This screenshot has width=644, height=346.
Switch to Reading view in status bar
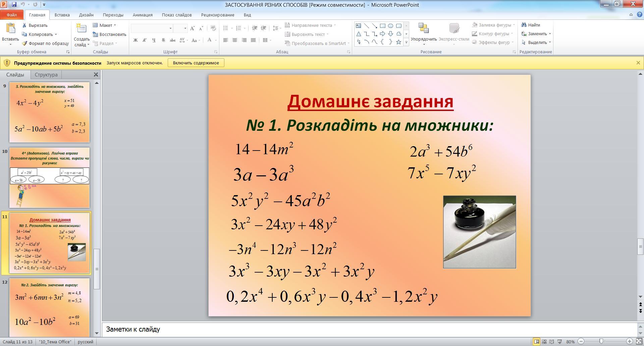point(552,342)
